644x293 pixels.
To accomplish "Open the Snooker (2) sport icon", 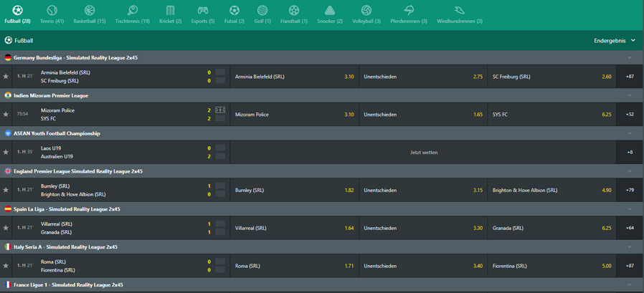I will point(330,10).
